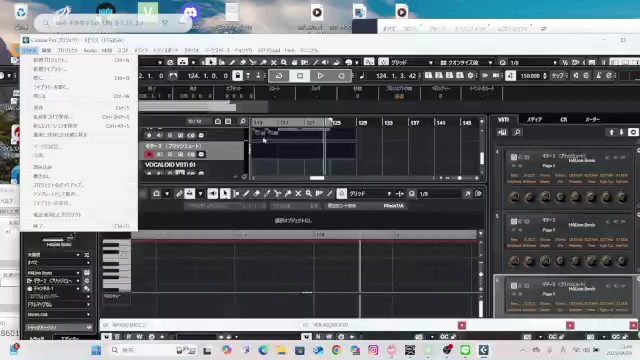Toggle acoustic feedback speaker in key editor
This screenshot has width=640, height=360.
click(x=213, y=193)
